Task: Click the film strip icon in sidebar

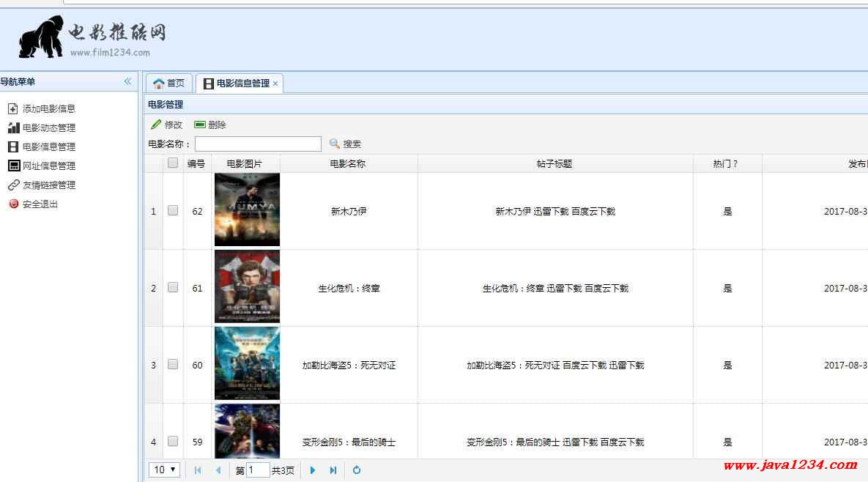Action: [x=13, y=147]
